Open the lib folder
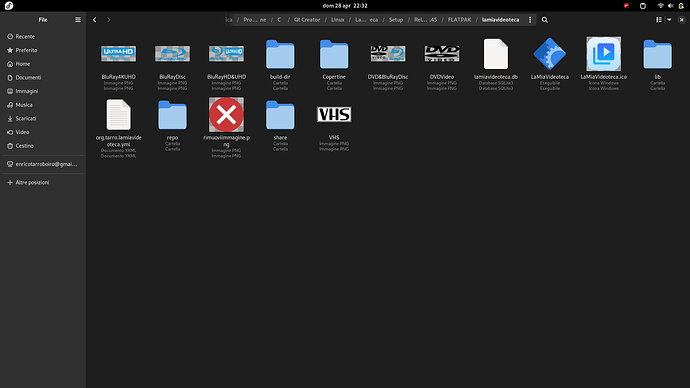This screenshot has height=388, width=690. (x=657, y=55)
